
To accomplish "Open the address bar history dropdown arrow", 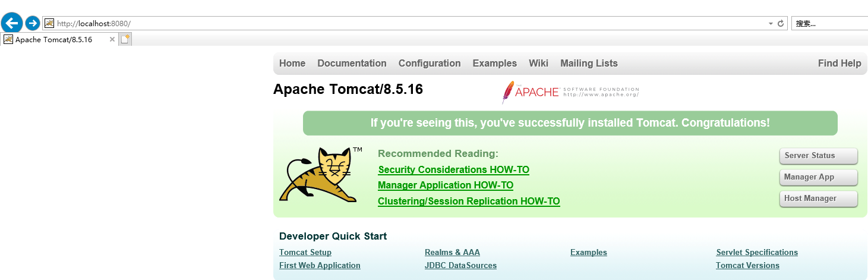I will [x=771, y=24].
